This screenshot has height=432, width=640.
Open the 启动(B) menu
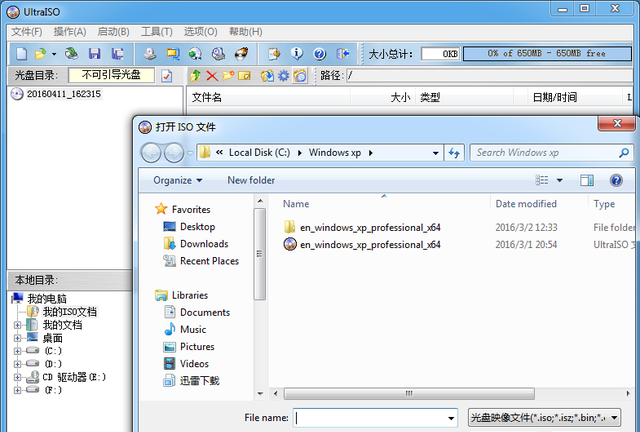pos(113,32)
